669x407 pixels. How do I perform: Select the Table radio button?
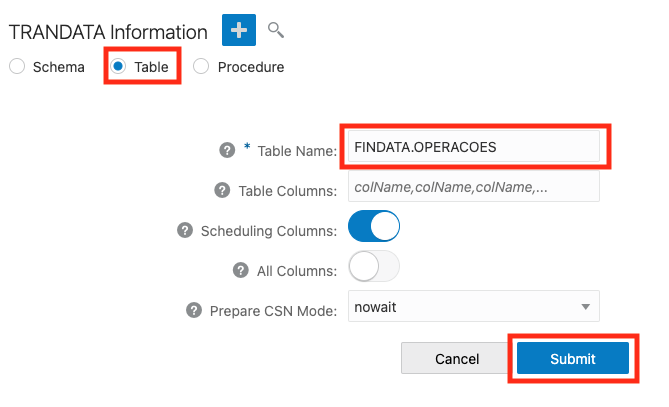point(118,67)
